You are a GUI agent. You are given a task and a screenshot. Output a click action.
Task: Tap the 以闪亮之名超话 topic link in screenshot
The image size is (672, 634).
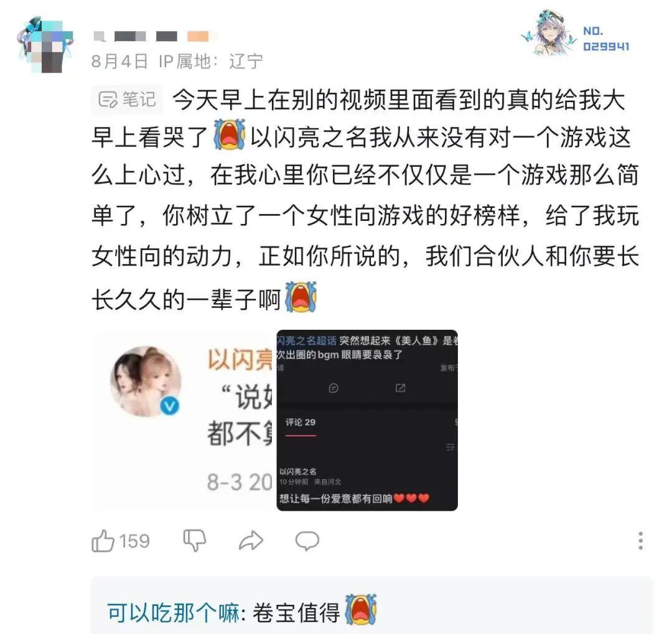tap(307, 341)
